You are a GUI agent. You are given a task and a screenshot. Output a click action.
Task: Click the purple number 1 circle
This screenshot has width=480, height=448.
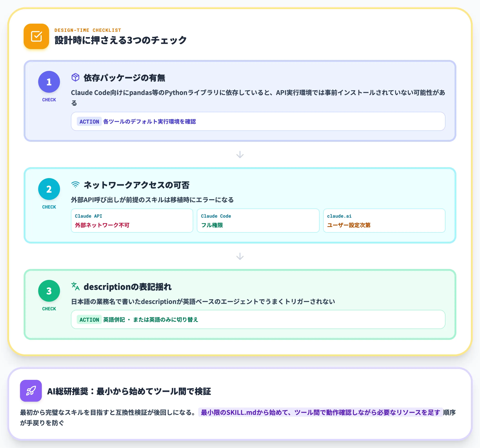[x=49, y=82]
